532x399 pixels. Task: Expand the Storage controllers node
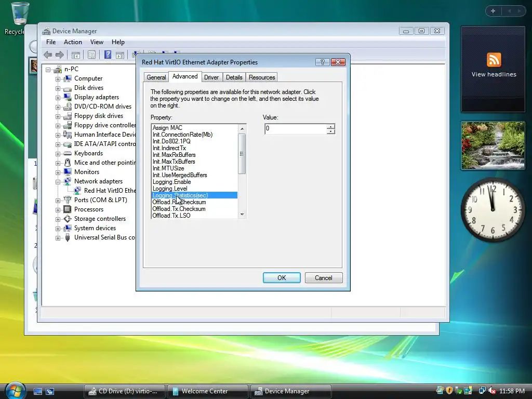pyautogui.click(x=58, y=219)
